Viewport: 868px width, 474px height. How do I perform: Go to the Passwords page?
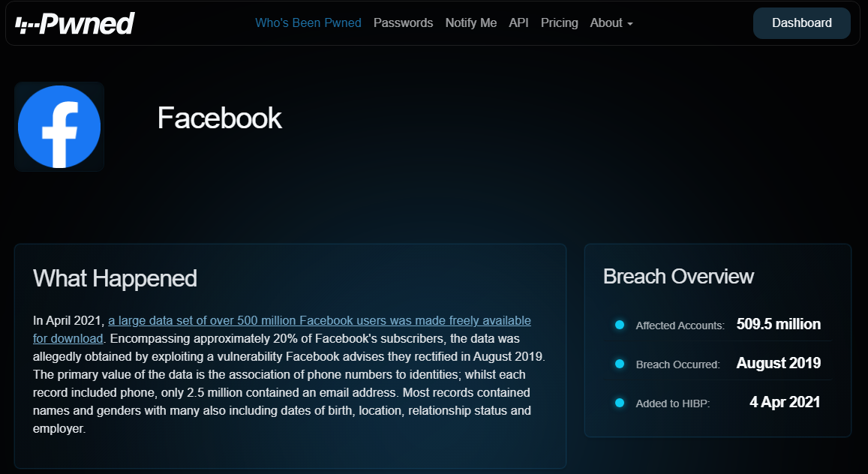click(403, 22)
